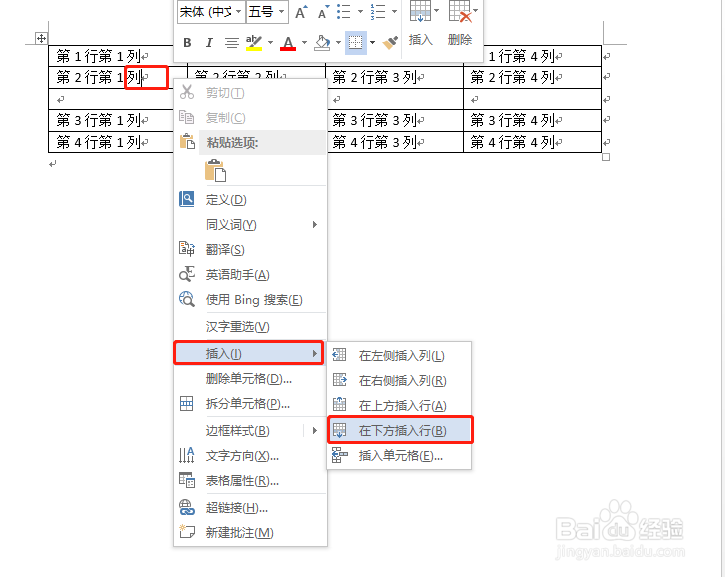Apply numbered list formatting
Screen dimensions: 725x577
378,12
